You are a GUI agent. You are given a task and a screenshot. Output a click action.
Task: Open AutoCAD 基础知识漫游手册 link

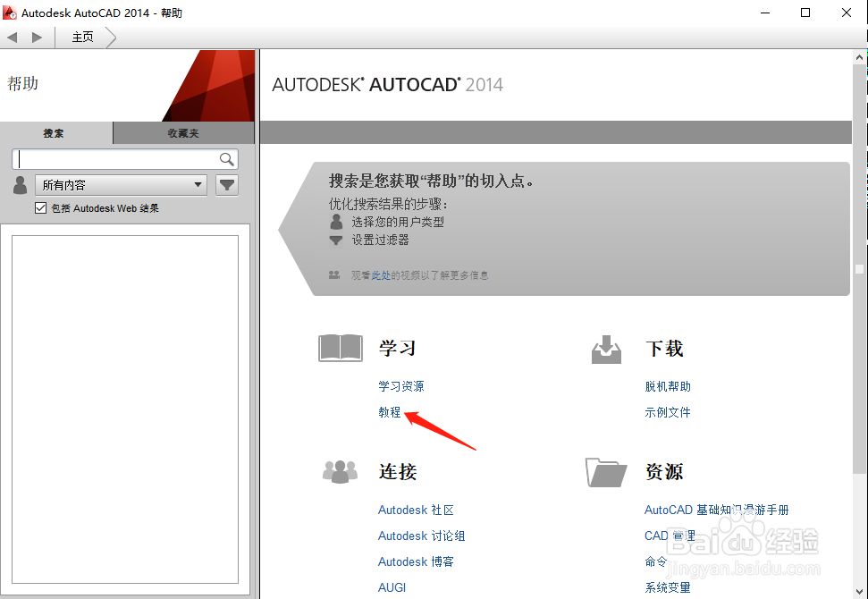click(716, 510)
